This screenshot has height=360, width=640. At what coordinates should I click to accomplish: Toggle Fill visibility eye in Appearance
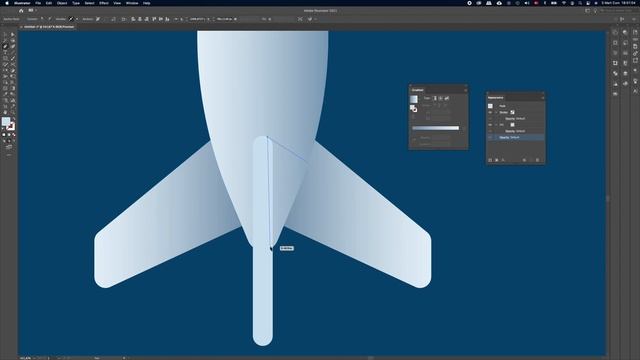(x=490, y=125)
